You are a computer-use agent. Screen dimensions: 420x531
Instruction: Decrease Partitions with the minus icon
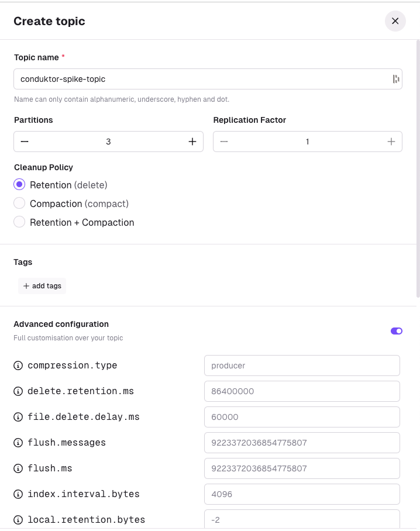click(x=25, y=142)
